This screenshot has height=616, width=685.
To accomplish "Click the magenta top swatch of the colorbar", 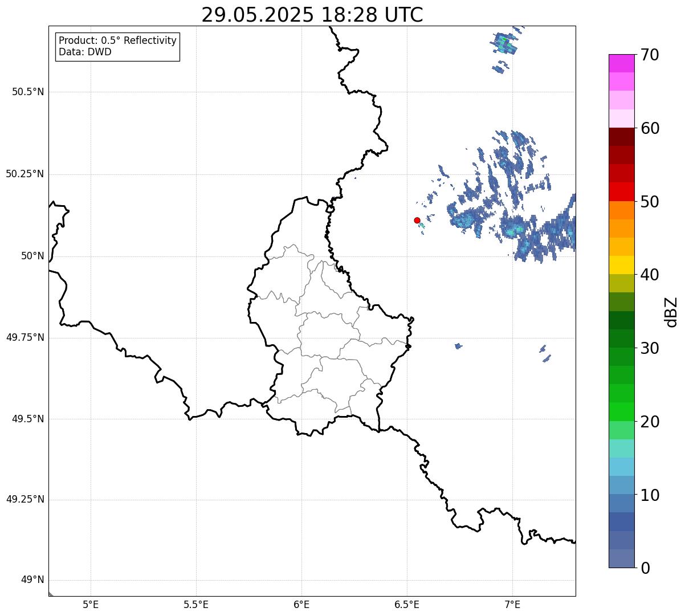I will (622, 63).
